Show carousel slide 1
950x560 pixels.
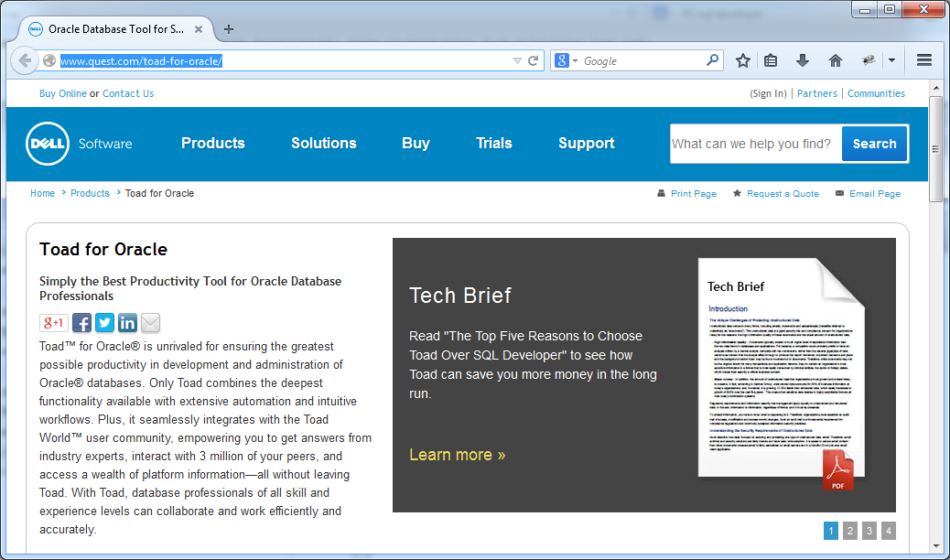point(831,531)
